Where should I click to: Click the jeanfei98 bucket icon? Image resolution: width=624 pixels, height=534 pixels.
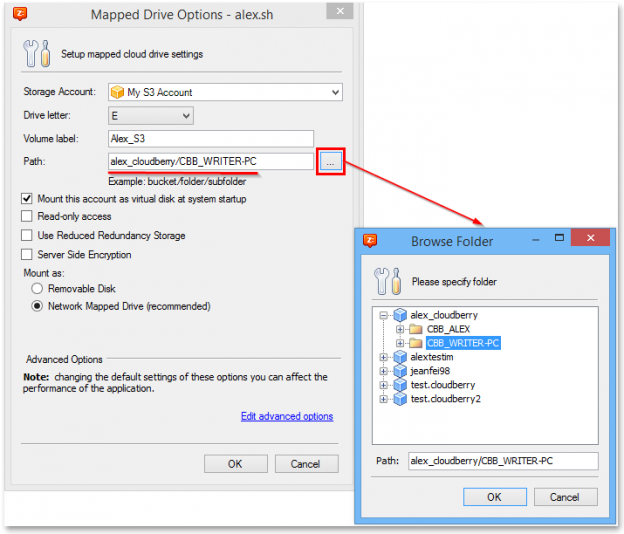[x=400, y=371]
